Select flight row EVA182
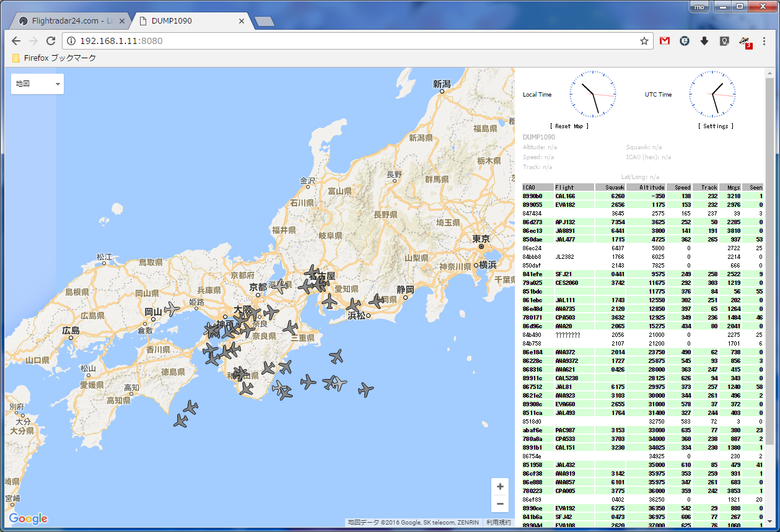Viewport: 780px width, 532px height. tap(642, 204)
